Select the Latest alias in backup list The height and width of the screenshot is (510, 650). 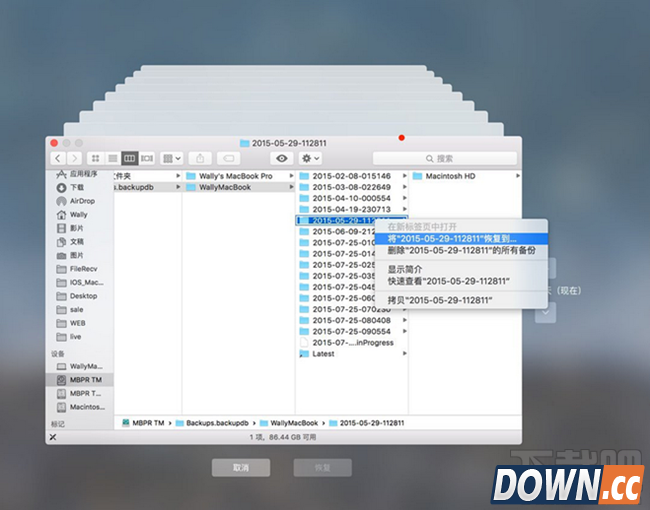(x=323, y=354)
